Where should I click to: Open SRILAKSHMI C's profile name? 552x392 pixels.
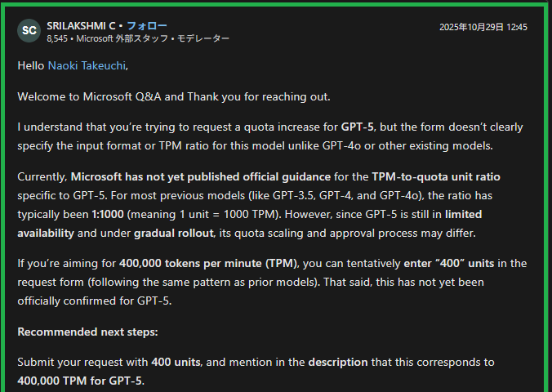(81, 25)
